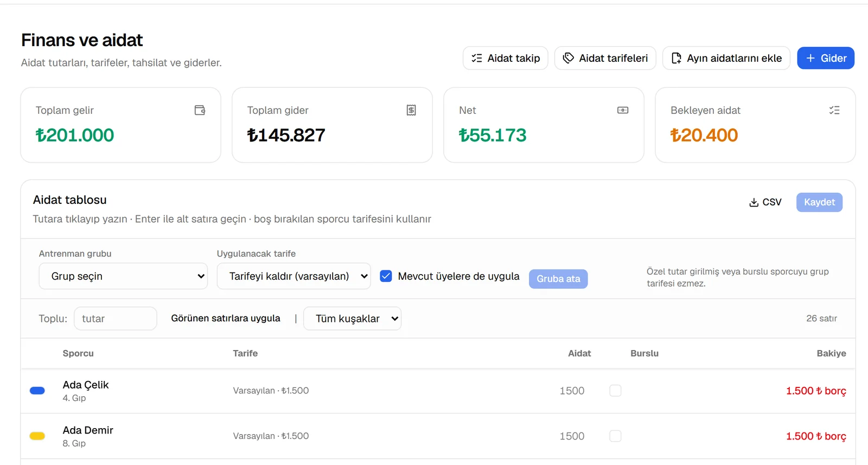Click Ada Çelik's 1.500 ₺ borç balance
Viewport: 868px width, 465px height.
(x=816, y=390)
